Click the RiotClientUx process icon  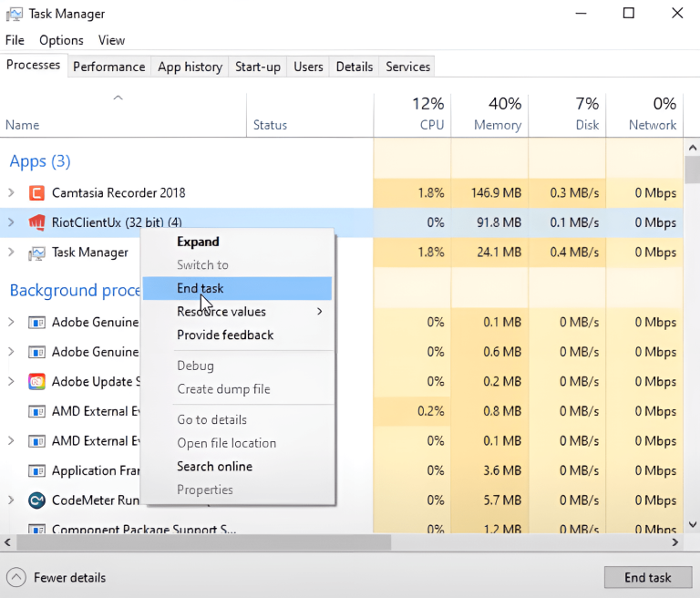point(36,222)
